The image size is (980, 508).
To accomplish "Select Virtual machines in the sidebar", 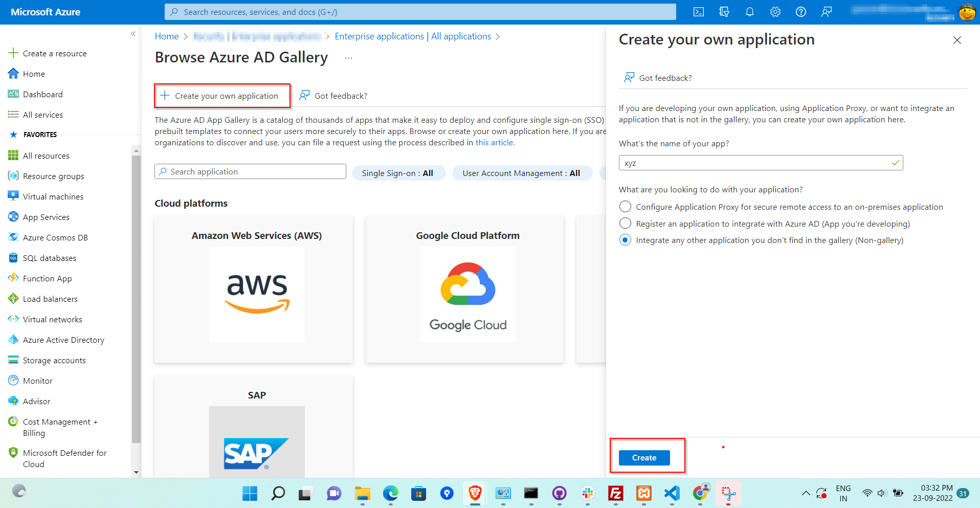I will pyautogui.click(x=53, y=196).
